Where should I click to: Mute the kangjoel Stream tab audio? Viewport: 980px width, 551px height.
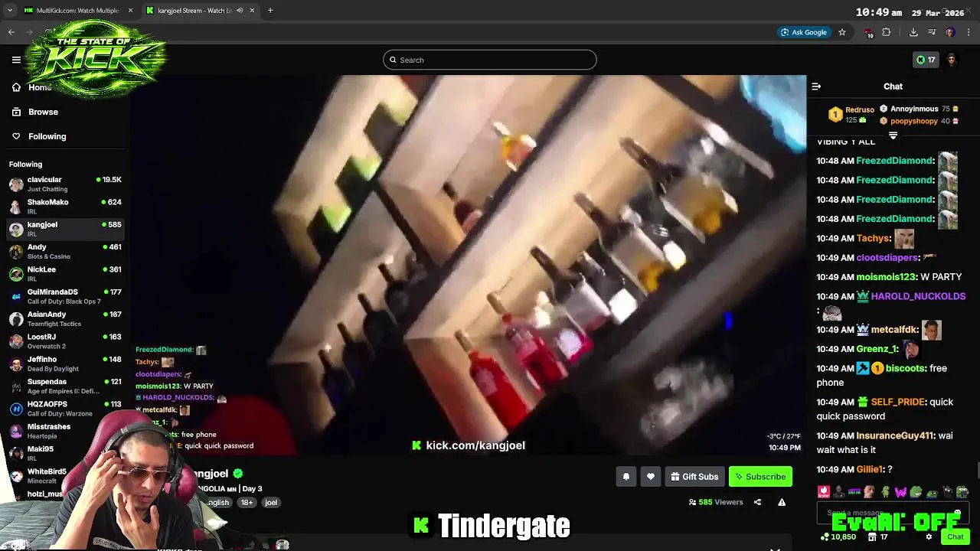point(240,11)
